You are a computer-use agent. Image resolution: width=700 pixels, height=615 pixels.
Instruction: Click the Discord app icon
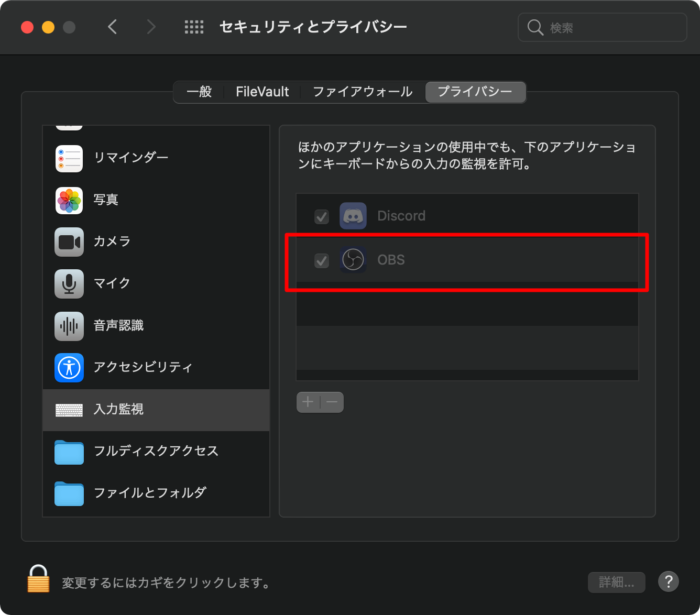point(353,216)
